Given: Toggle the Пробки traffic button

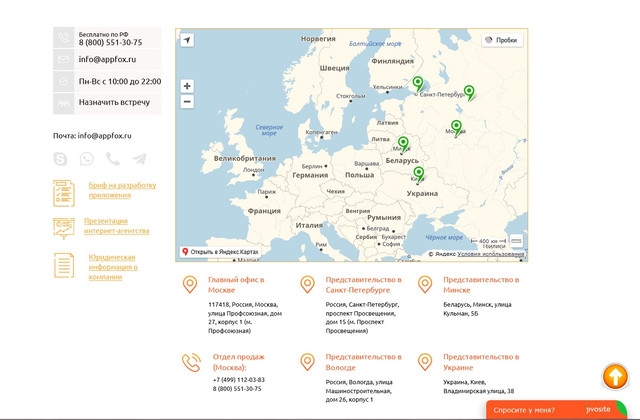Looking at the screenshot, I should click(502, 40).
